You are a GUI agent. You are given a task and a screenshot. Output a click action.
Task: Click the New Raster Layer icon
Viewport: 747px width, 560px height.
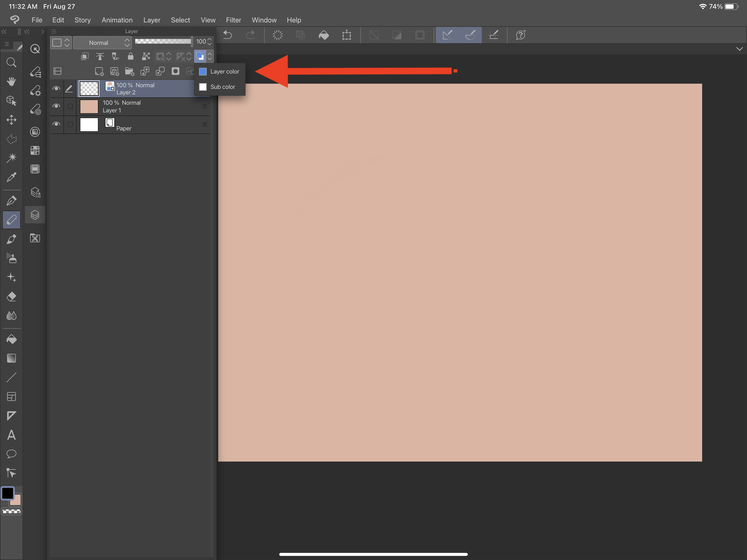tap(99, 71)
